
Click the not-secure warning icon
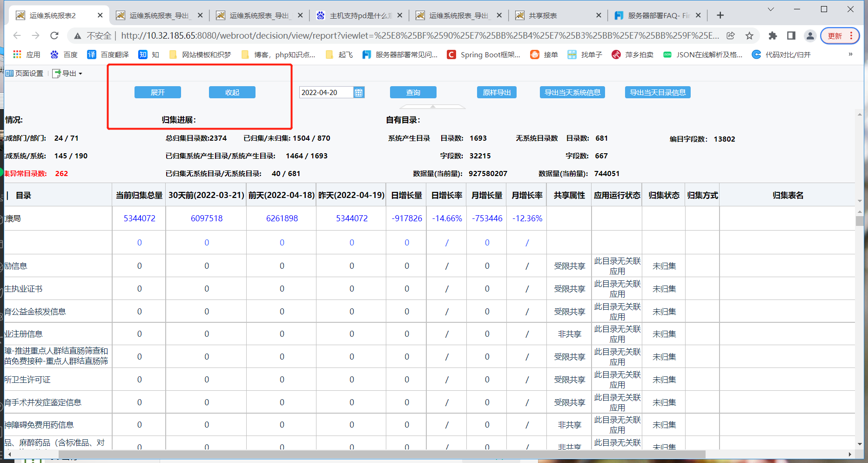click(78, 36)
